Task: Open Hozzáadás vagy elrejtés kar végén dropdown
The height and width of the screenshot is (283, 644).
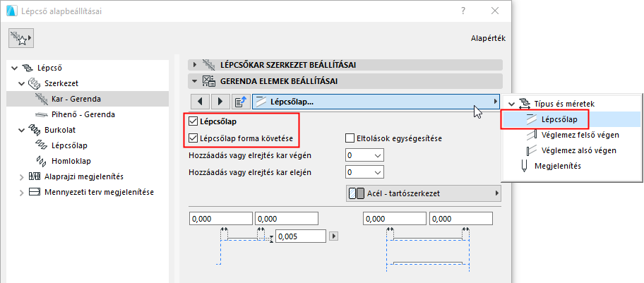Action: [365, 156]
